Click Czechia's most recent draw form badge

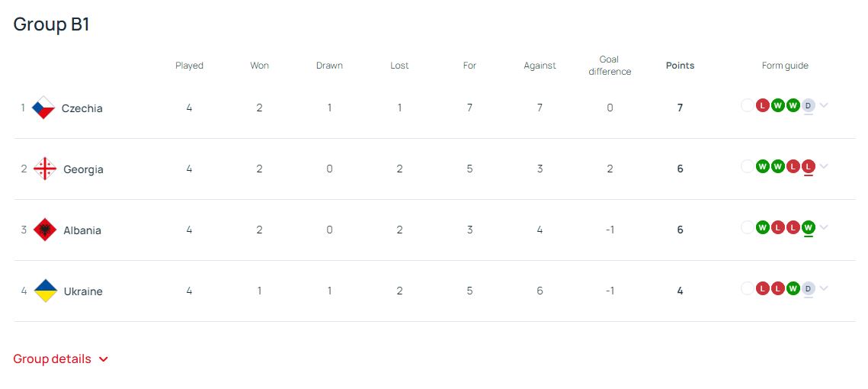click(x=809, y=105)
